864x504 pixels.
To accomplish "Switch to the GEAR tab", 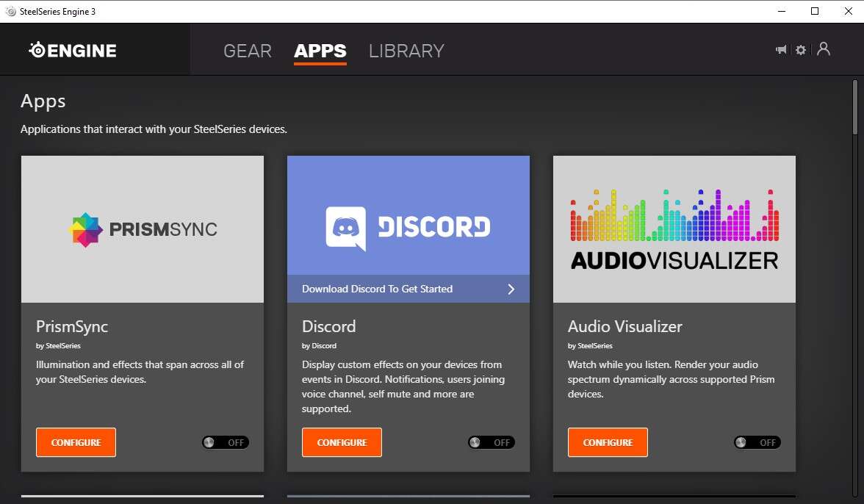I will [248, 51].
